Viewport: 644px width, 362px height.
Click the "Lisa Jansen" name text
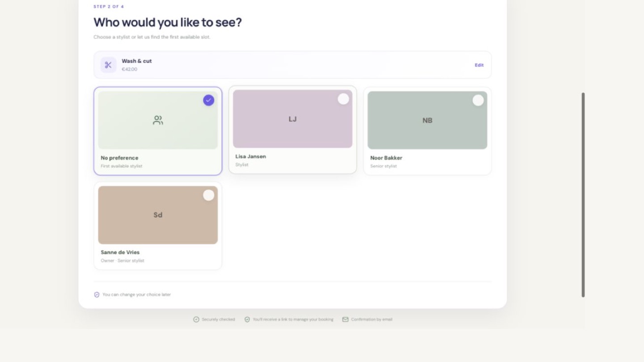click(x=250, y=156)
